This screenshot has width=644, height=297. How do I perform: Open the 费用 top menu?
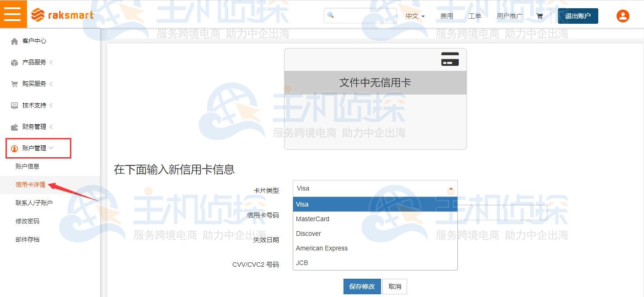click(446, 16)
